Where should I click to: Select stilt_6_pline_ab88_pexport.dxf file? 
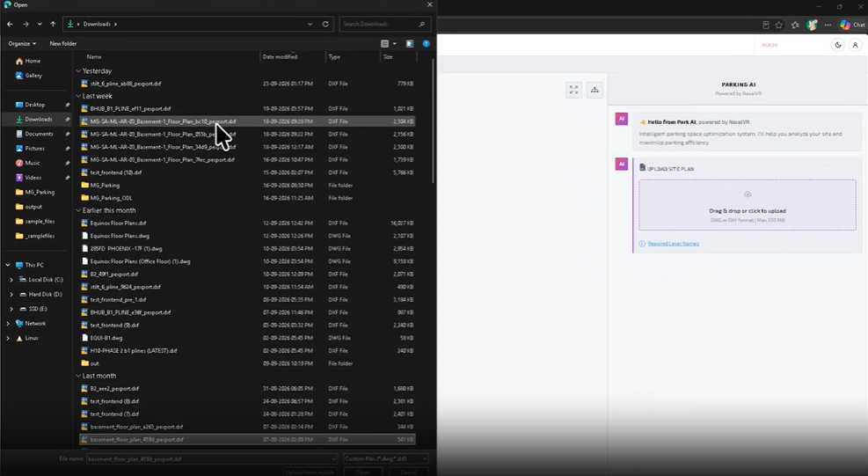pos(247,84)
